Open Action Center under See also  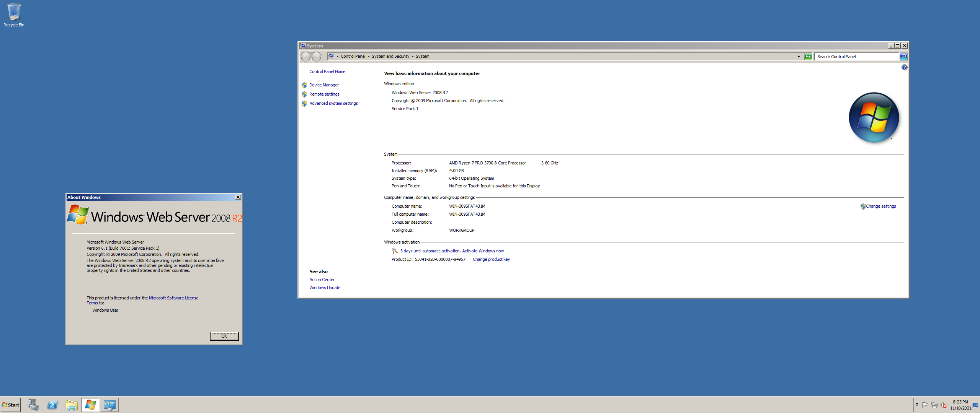(322, 280)
